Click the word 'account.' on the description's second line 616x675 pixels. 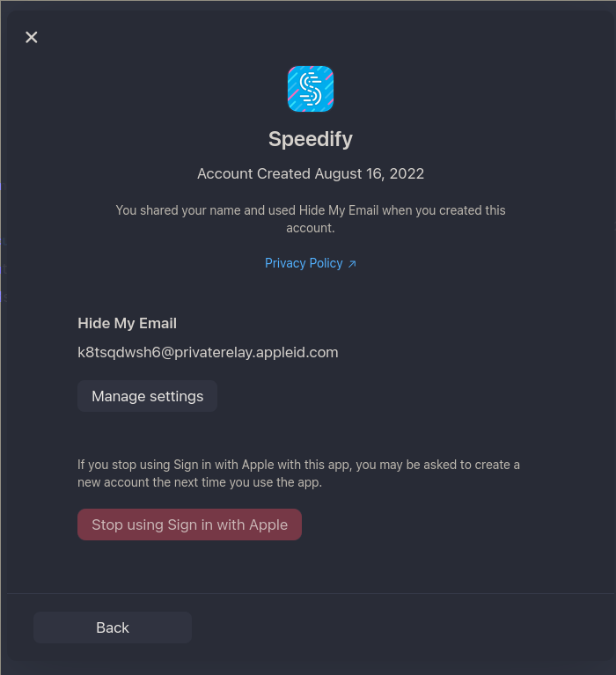click(x=311, y=228)
